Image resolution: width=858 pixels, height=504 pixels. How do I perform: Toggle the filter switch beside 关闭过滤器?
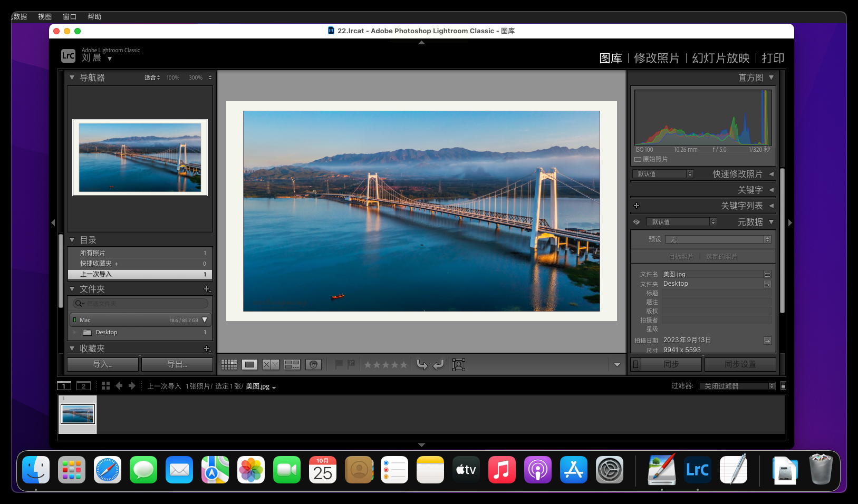point(783,386)
